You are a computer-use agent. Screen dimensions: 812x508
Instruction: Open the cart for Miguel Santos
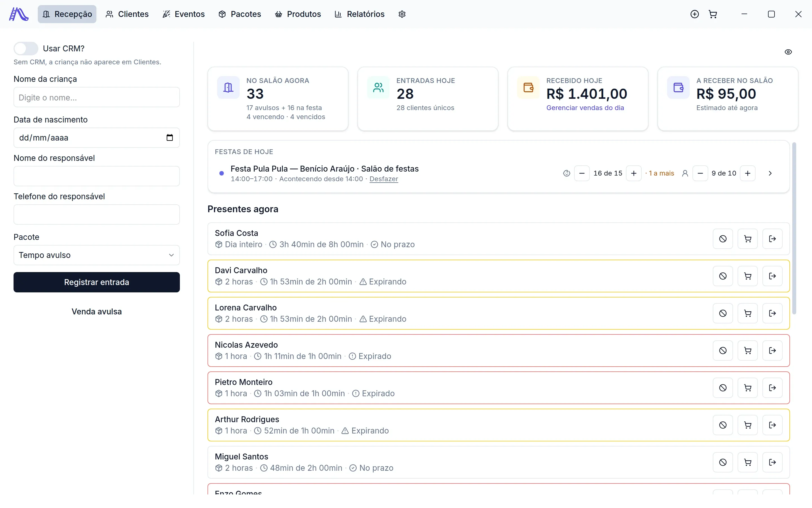click(x=748, y=463)
